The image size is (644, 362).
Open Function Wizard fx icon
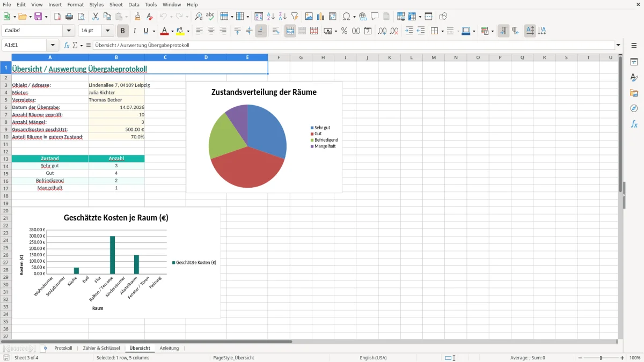(x=67, y=45)
